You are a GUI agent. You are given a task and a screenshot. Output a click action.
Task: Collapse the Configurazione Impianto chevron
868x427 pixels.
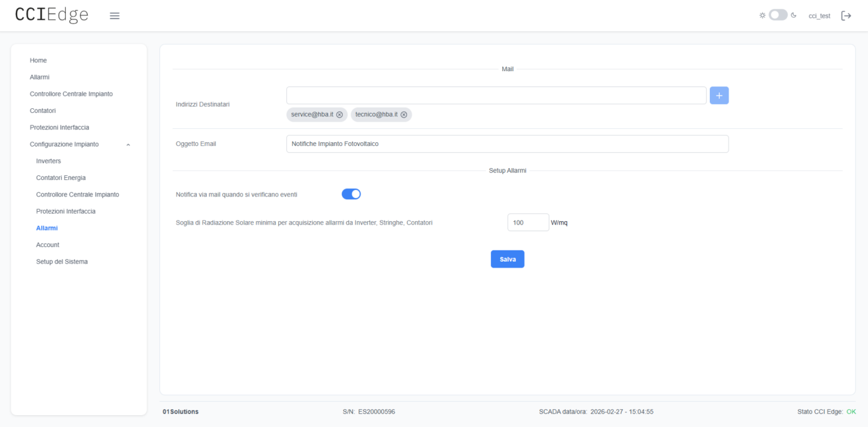[128, 144]
